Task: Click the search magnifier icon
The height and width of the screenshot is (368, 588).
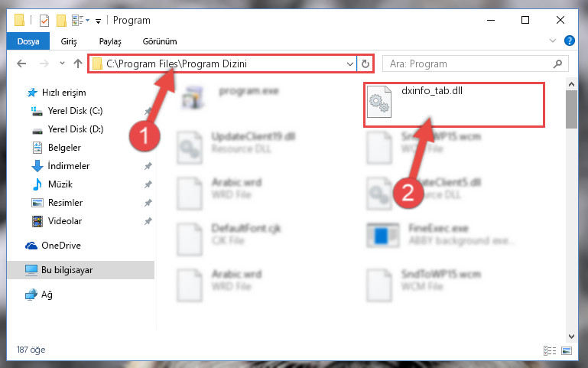Action: pyautogui.click(x=557, y=64)
